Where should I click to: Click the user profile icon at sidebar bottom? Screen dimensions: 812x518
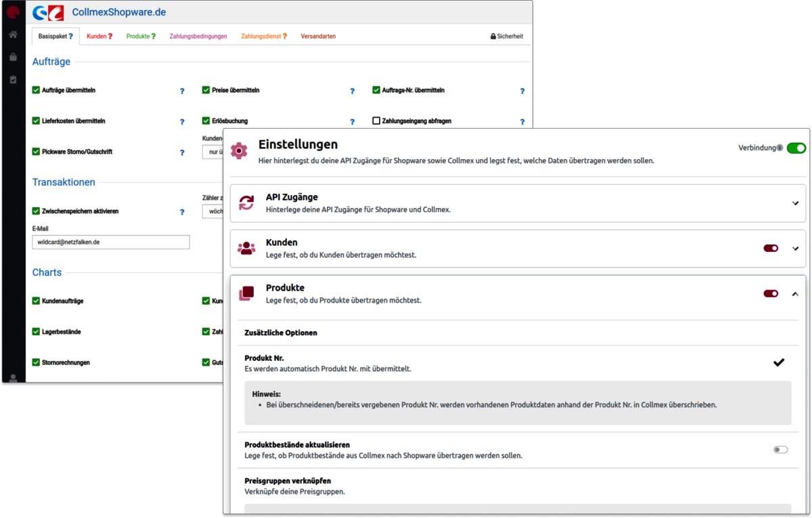coord(13,378)
